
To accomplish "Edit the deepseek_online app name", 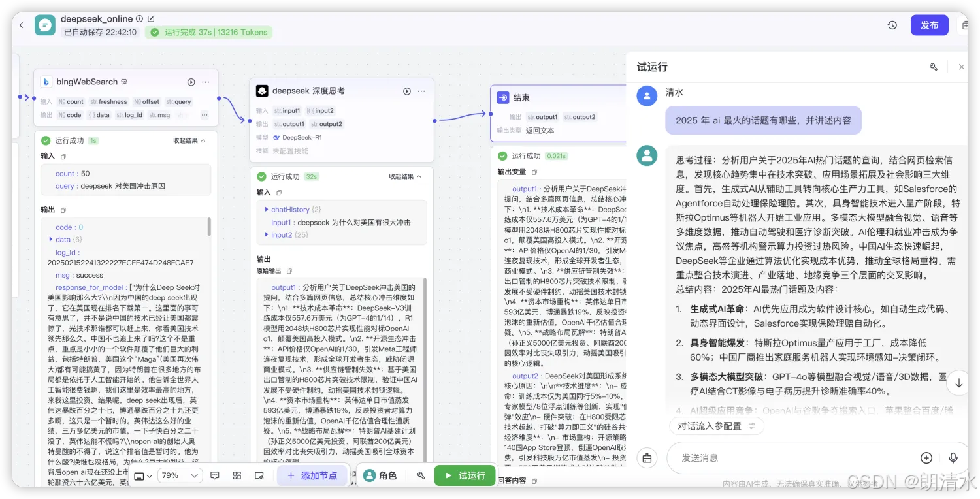I will [x=152, y=19].
